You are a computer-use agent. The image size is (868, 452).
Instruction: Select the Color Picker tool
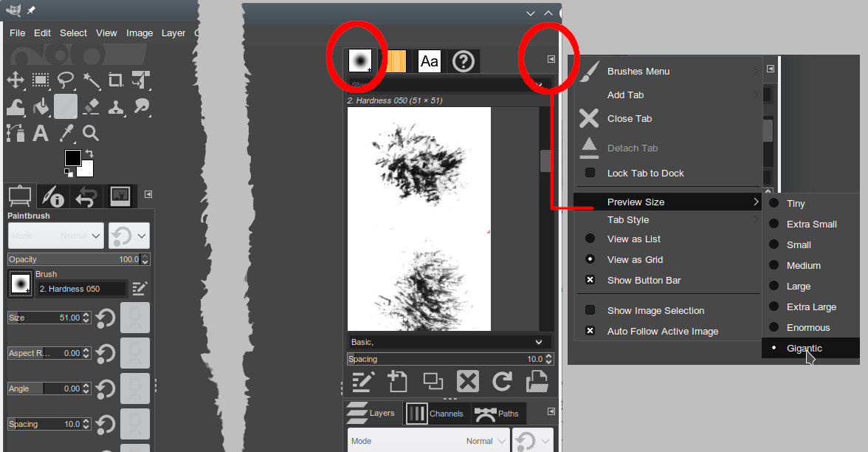coord(66,133)
